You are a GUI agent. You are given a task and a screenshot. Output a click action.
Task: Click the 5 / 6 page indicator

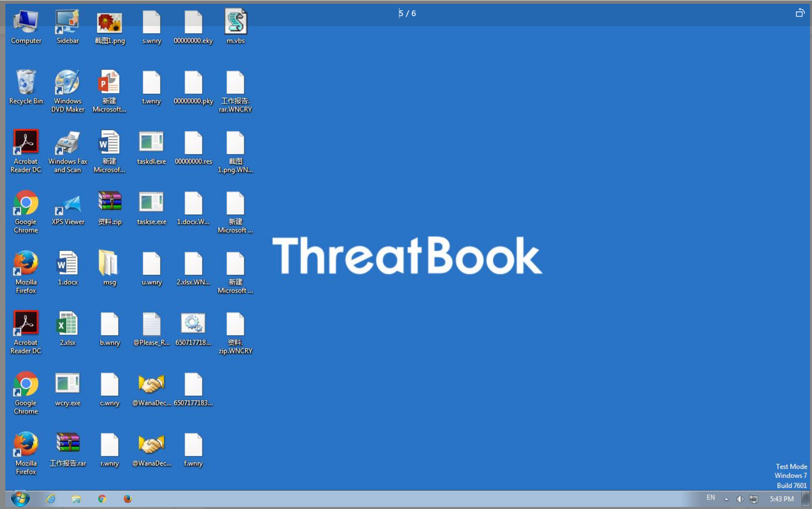pyautogui.click(x=407, y=13)
